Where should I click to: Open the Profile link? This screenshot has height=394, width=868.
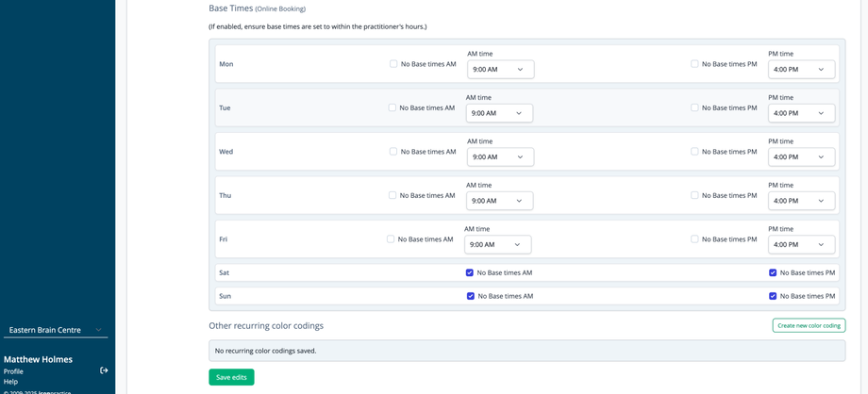[x=13, y=371]
